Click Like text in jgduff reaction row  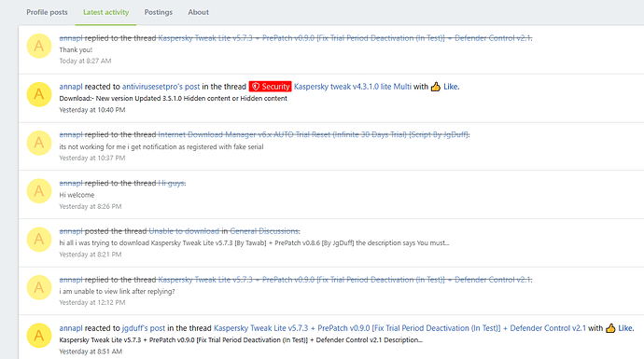[625, 328]
